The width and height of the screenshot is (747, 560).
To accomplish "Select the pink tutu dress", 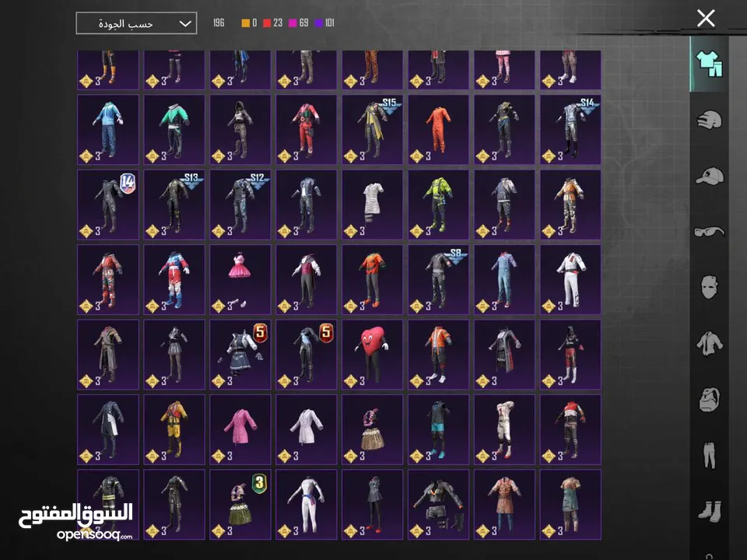I will [240, 279].
